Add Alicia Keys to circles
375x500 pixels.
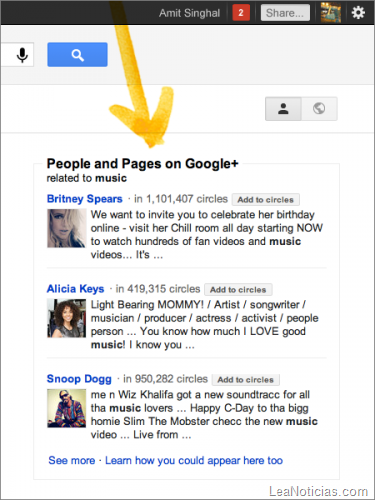[238, 290]
